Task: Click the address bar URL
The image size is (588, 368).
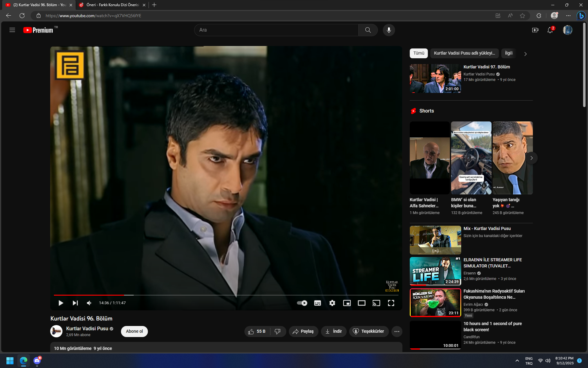Action: [x=93, y=16]
